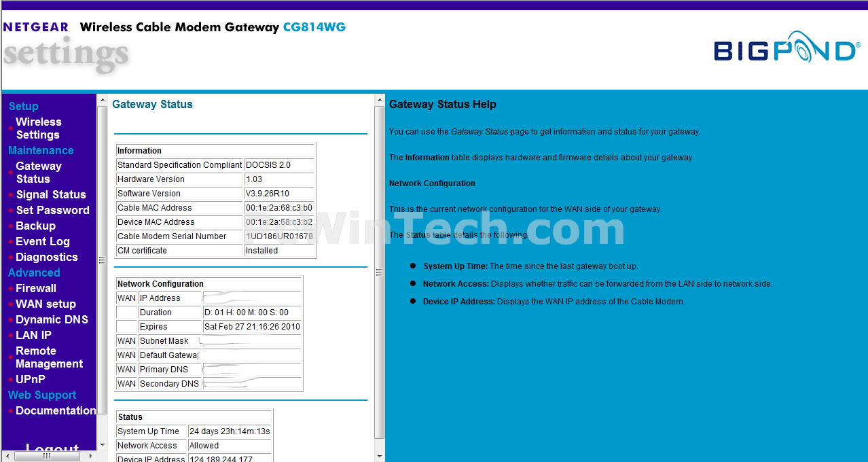868x462 pixels.
Task: Click the sidebar scrollbar down arrow
Action: tap(103, 445)
